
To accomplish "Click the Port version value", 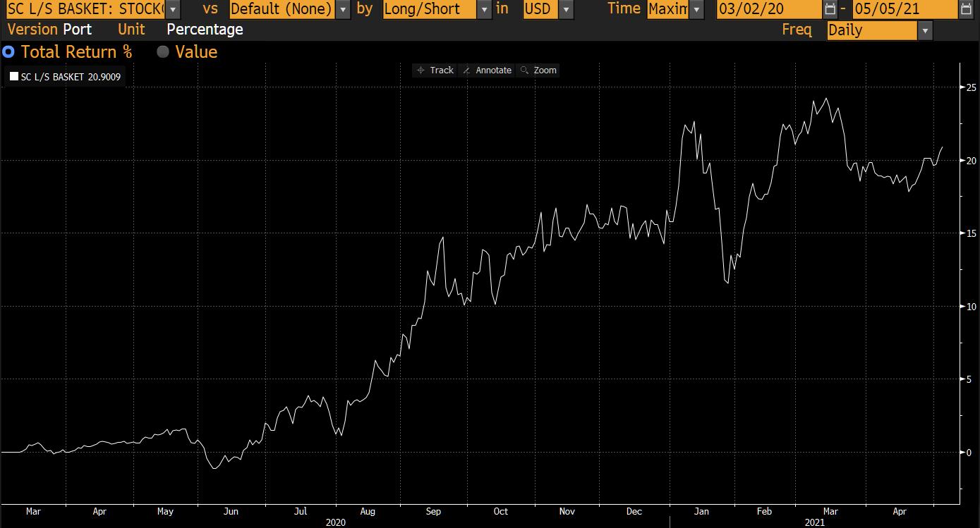I will click(x=78, y=30).
